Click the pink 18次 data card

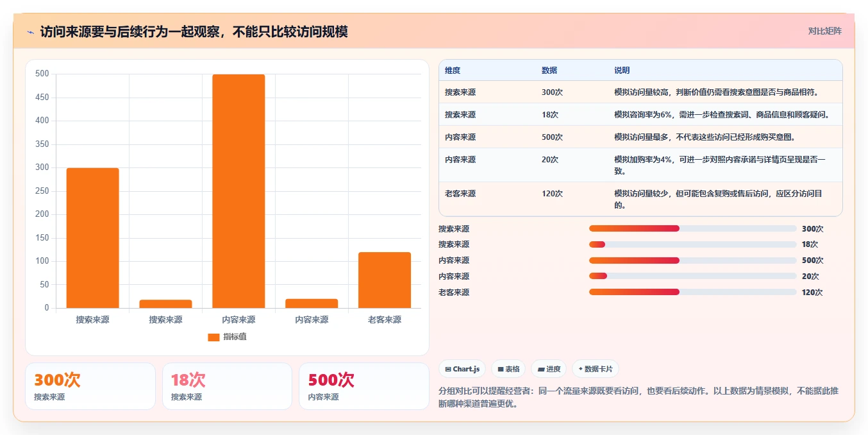click(227, 386)
